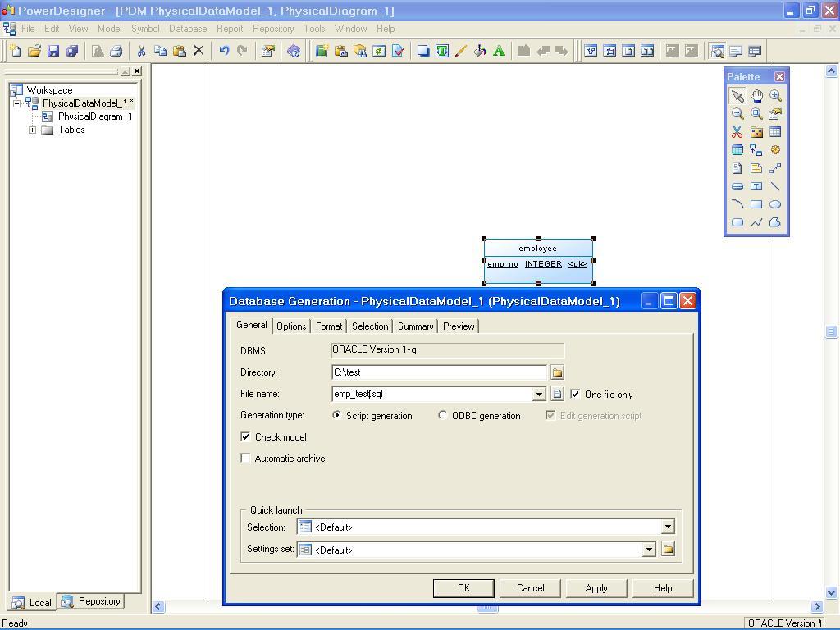Open the Selection quick launch dropdown
Image resolution: width=840 pixels, height=630 pixels.
668,527
